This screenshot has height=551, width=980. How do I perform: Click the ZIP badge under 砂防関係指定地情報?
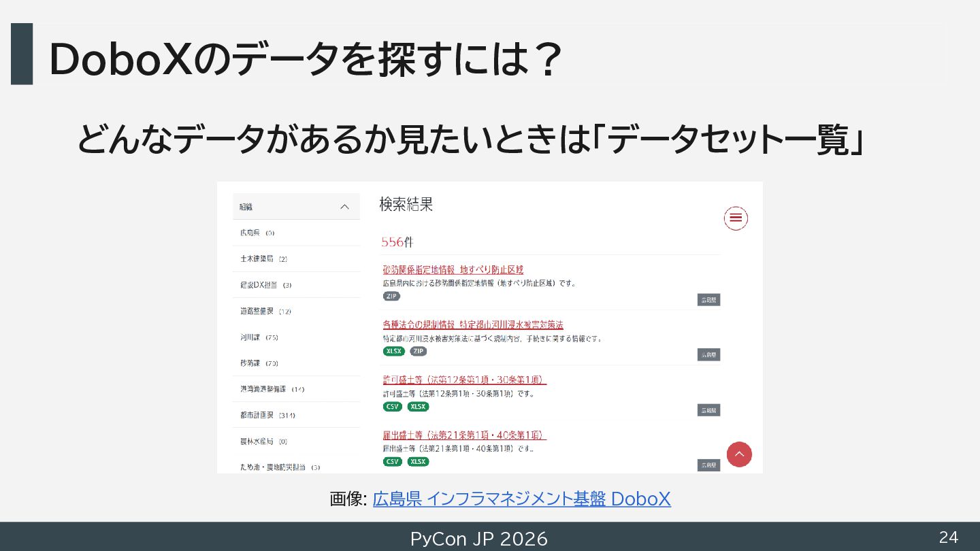(x=391, y=296)
